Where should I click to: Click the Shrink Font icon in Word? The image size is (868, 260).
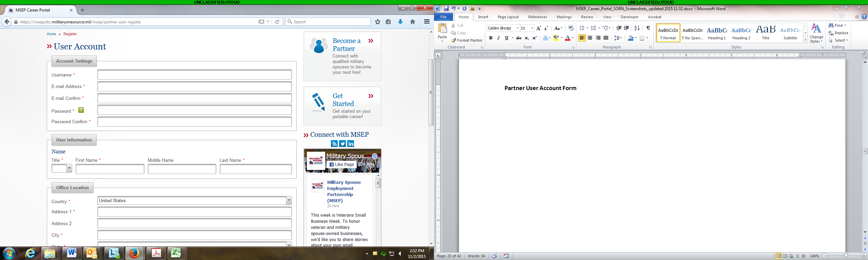point(546,28)
